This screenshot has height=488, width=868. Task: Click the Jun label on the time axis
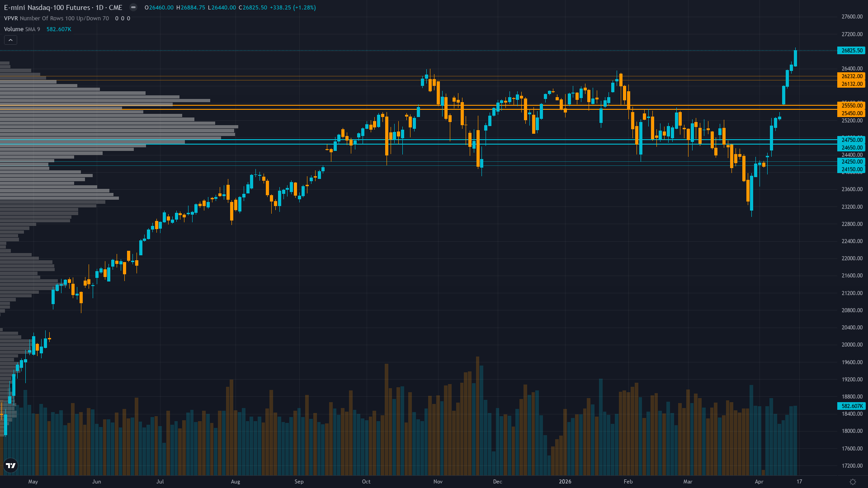coord(96,482)
